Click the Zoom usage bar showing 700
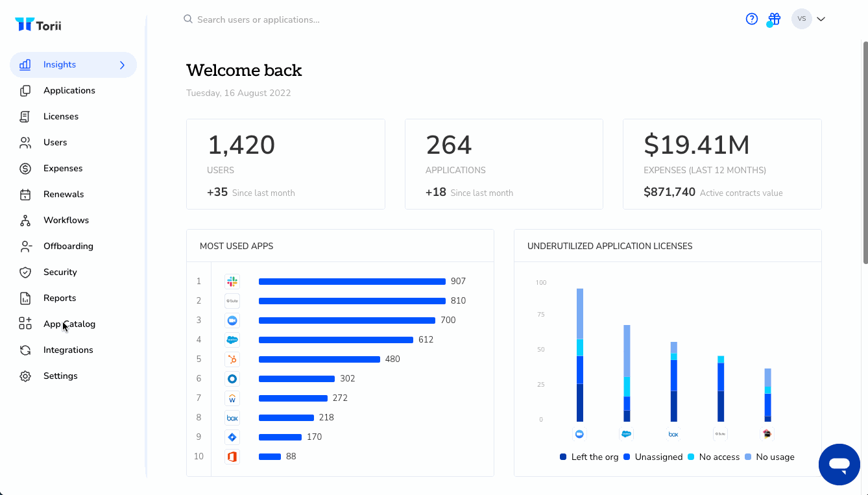The image size is (868, 495). 347,320
